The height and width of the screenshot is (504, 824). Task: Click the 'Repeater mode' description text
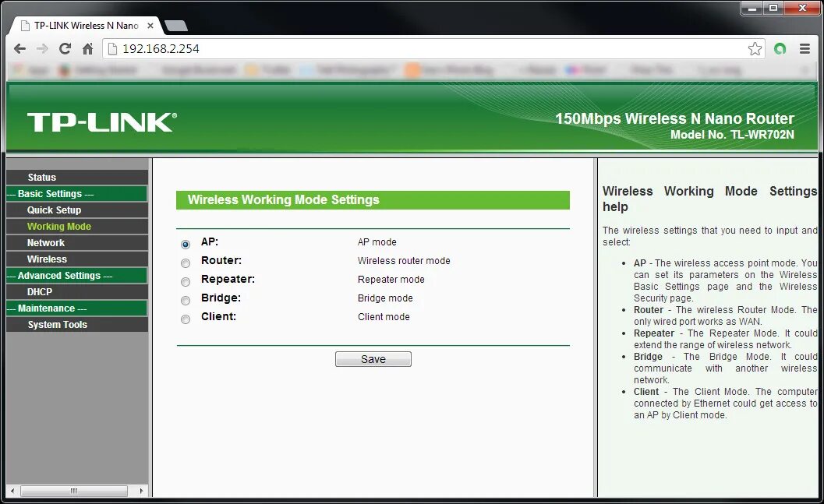391,280
